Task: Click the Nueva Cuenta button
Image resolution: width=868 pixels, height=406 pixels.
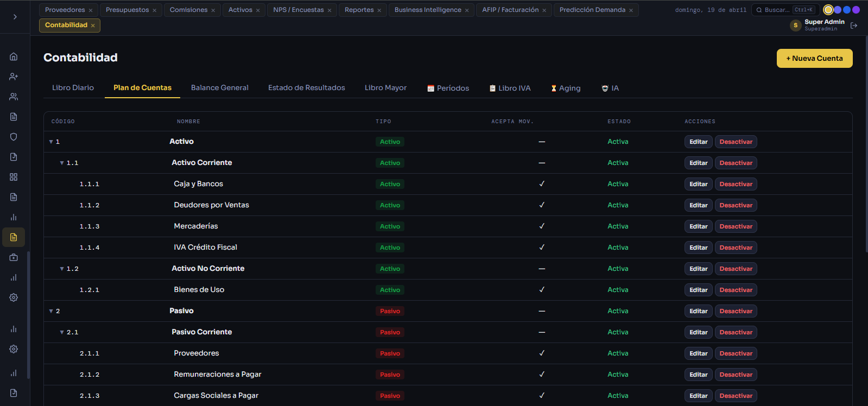Action: click(x=814, y=58)
